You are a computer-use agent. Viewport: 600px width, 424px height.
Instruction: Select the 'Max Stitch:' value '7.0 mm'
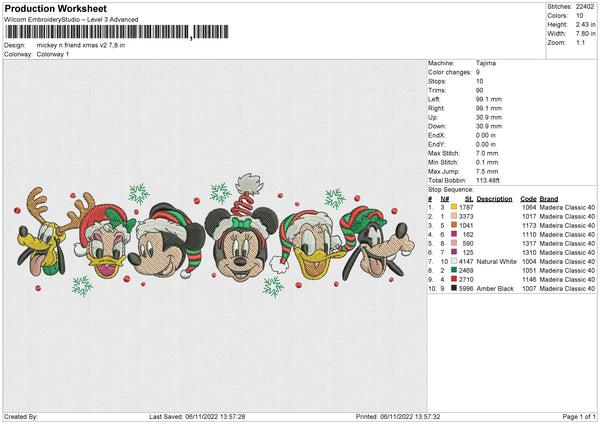tap(487, 153)
